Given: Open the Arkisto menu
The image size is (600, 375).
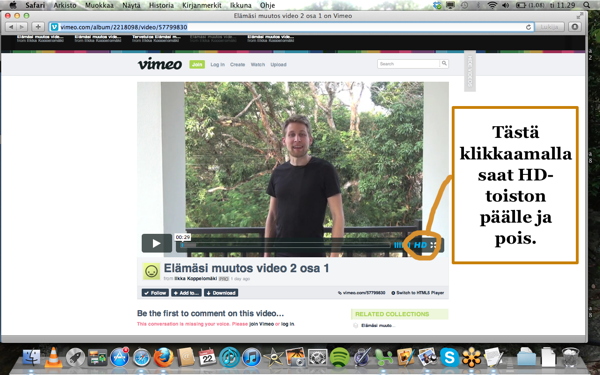Looking at the screenshot, I should [65, 5].
